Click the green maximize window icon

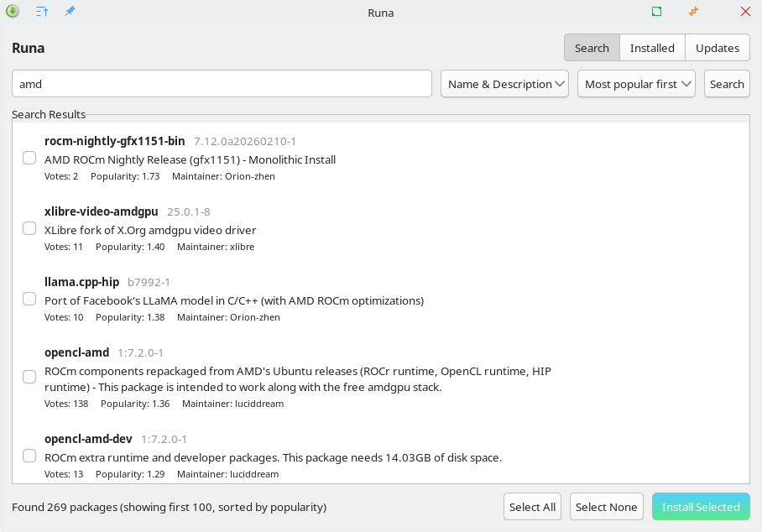pos(656,12)
